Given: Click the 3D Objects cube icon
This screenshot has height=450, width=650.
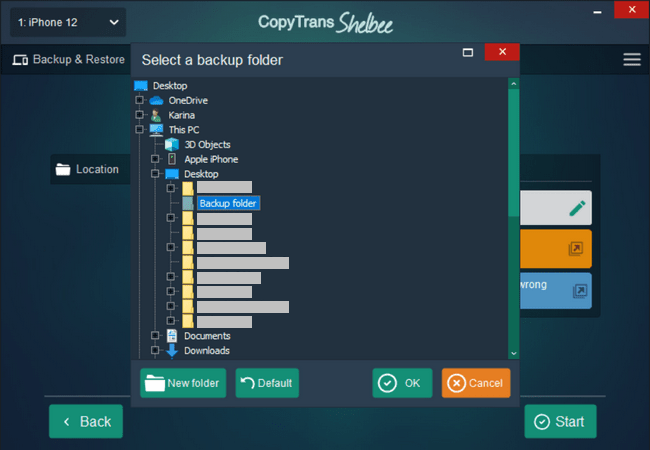Looking at the screenshot, I should coord(172,145).
